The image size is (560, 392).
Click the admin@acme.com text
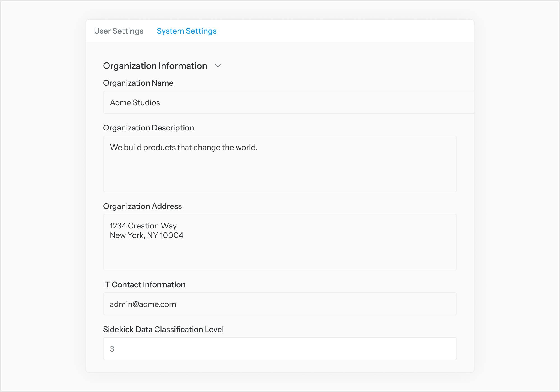[x=143, y=304]
